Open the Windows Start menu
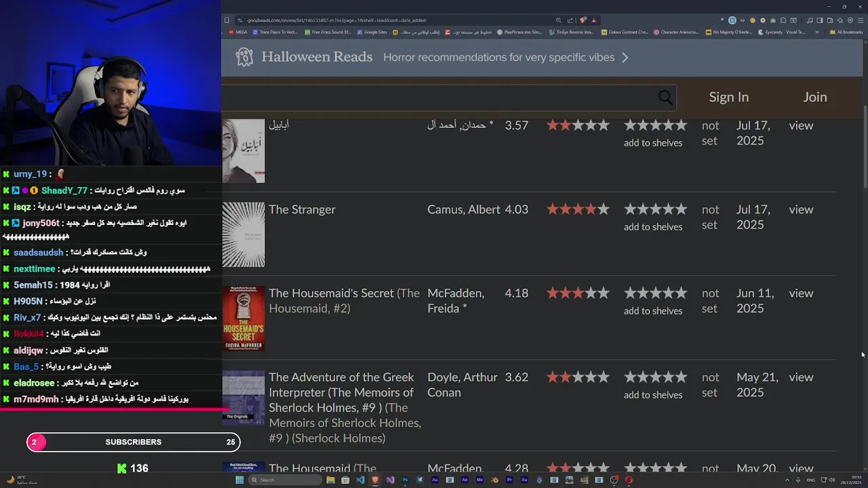868x488 pixels. (239, 480)
